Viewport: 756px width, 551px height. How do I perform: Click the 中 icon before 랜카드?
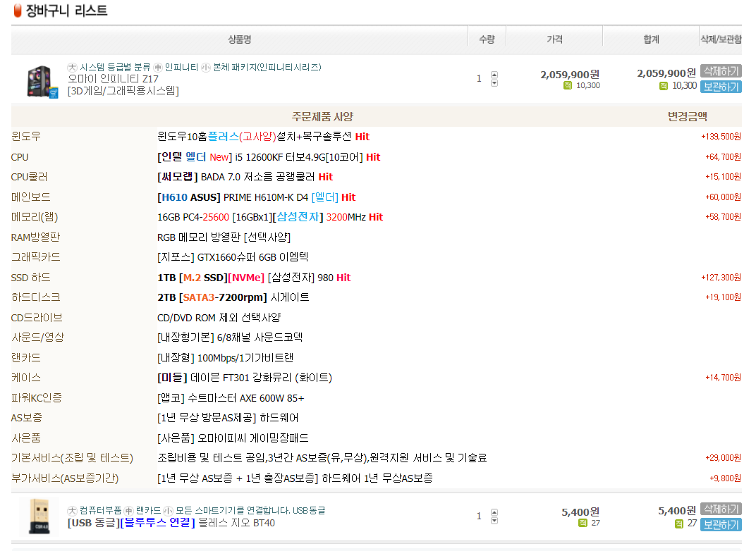click(129, 511)
